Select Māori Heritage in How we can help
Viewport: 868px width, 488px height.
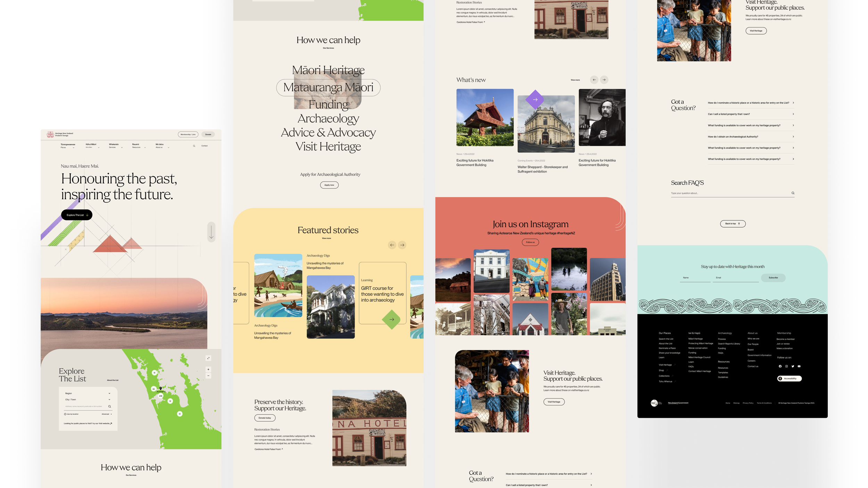tap(328, 70)
